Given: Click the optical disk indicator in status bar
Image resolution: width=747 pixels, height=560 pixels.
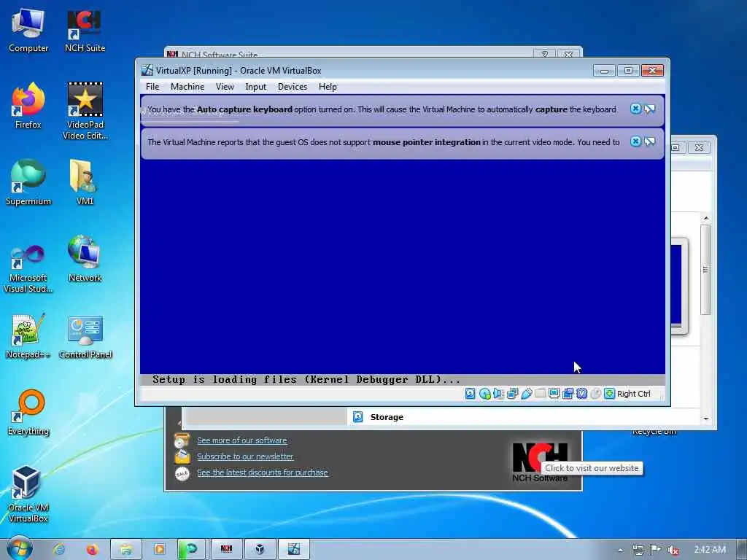Looking at the screenshot, I should click(x=484, y=393).
